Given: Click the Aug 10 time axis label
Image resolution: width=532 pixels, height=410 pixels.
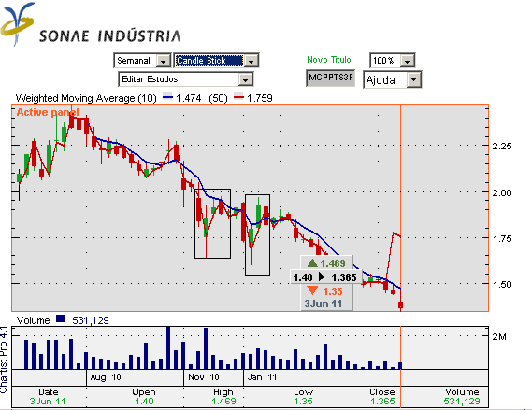Looking at the screenshot, I should (106, 377).
